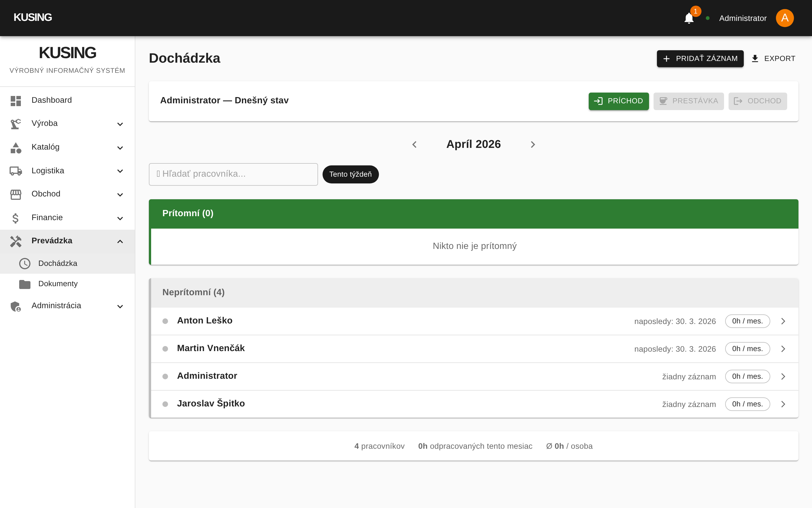Expand the Katalóg menu chevron
The height and width of the screenshot is (508, 812).
coord(120,148)
